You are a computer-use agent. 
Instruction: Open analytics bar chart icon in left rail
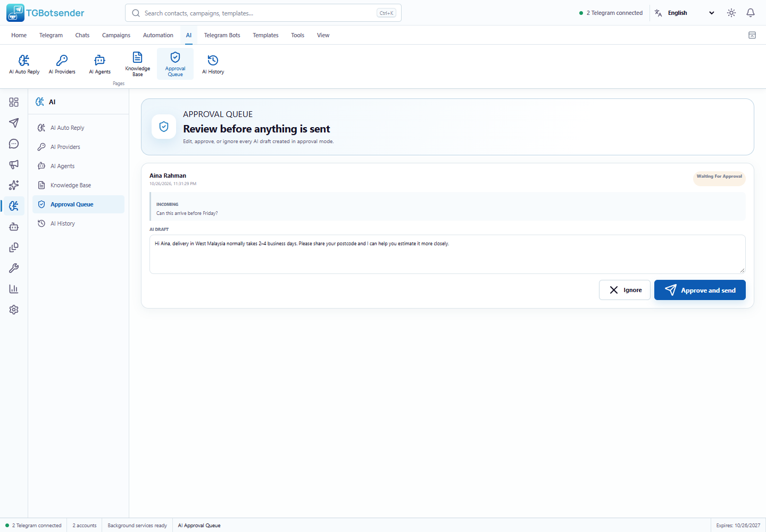coord(14,289)
